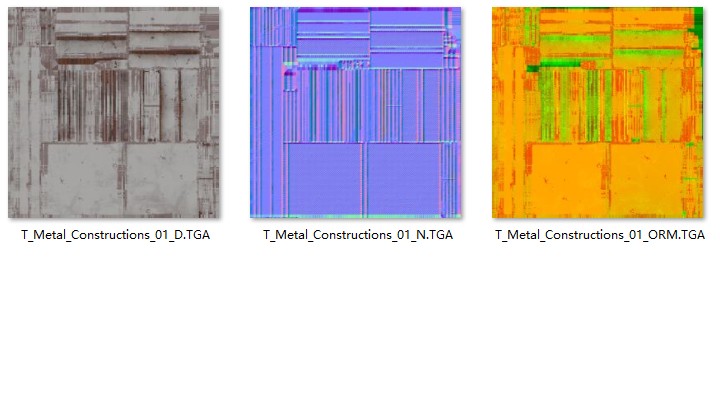Viewport: 720px width, 405px height.
Task: Click the ORM map's file name text
Action: (600, 236)
